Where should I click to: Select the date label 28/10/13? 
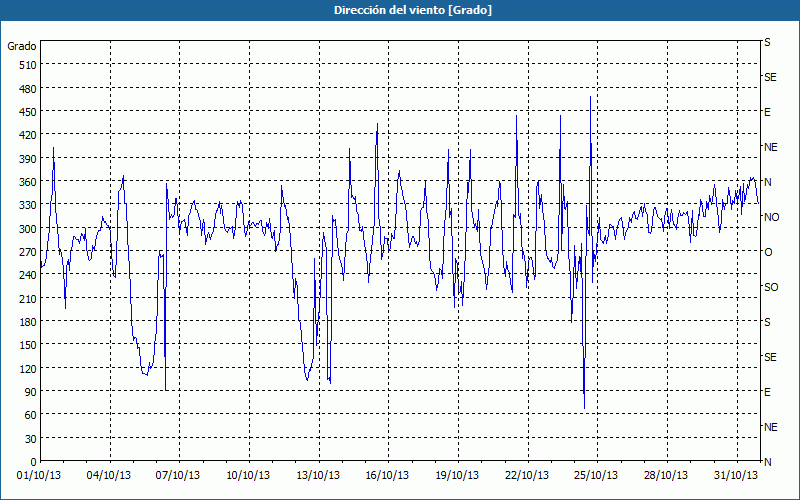(666, 476)
